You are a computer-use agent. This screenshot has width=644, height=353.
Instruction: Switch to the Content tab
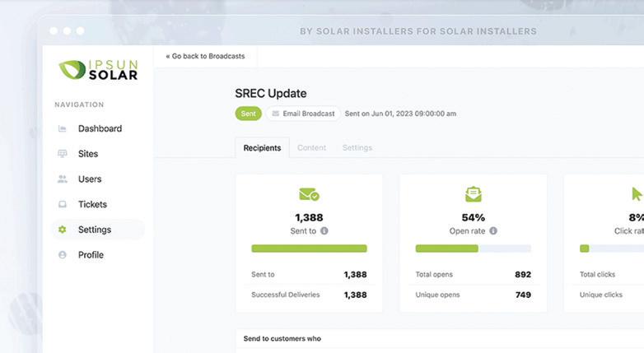click(x=312, y=148)
